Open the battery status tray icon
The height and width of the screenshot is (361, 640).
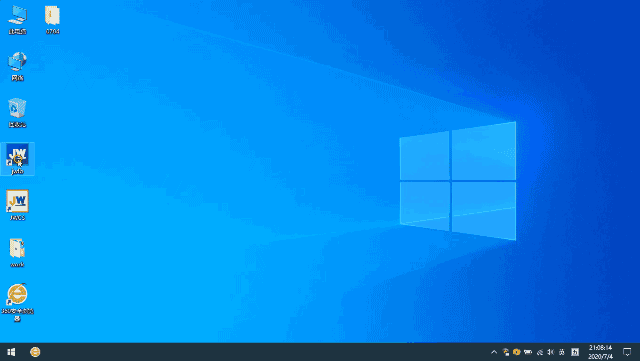[x=528, y=352]
